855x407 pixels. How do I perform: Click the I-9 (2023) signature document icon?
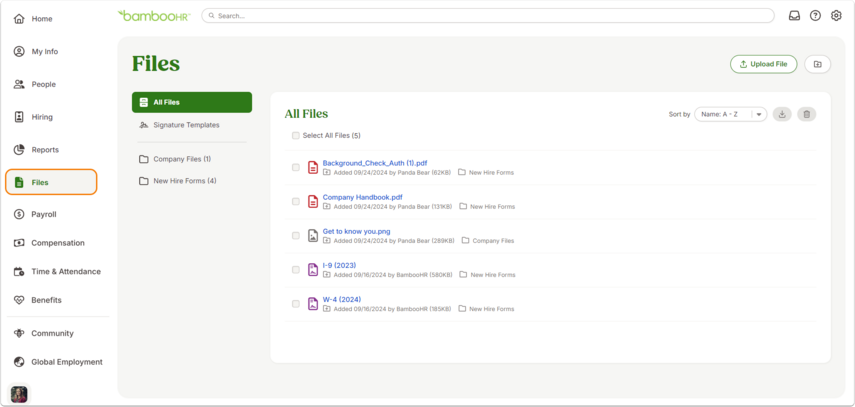pos(313,270)
